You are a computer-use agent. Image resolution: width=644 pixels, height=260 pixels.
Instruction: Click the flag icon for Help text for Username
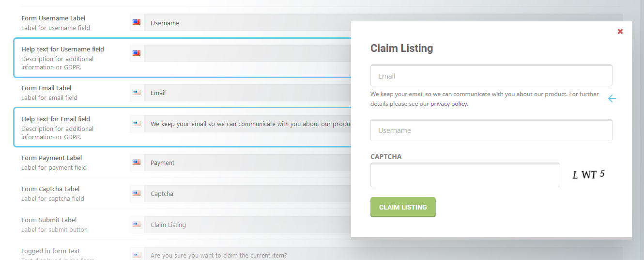pyautogui.click(x=137, y=53)
